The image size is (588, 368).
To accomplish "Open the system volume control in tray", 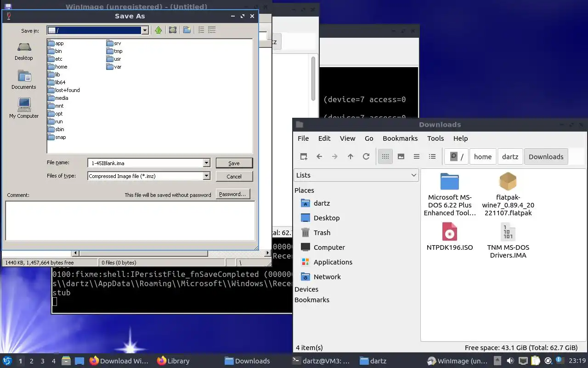I will (x=510, y=361).
